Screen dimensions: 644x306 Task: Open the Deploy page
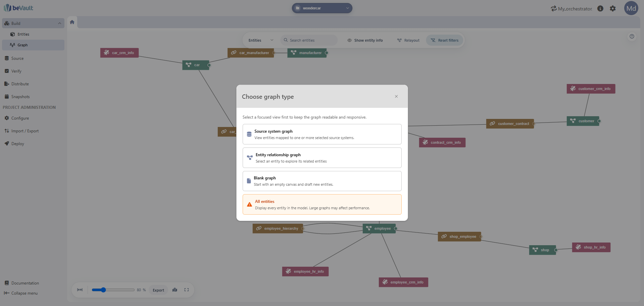(33, 144)
